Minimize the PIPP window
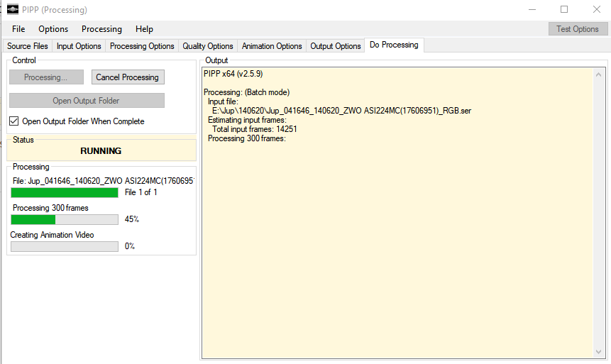The height and width of the screenshot is (364, 611). click(x=532, y=9)
